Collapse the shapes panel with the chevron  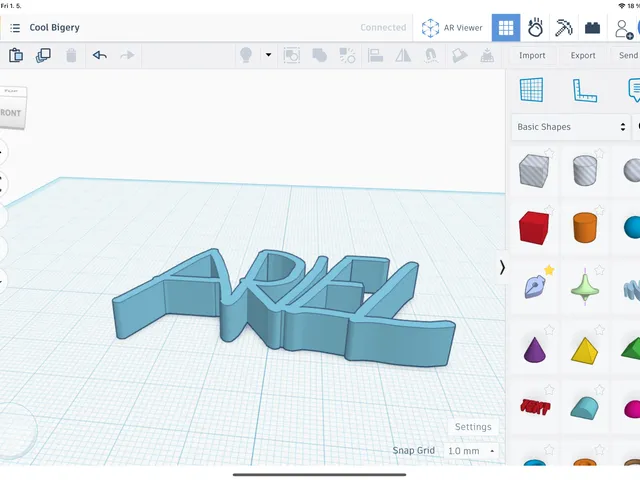click(x=502, y=268)
